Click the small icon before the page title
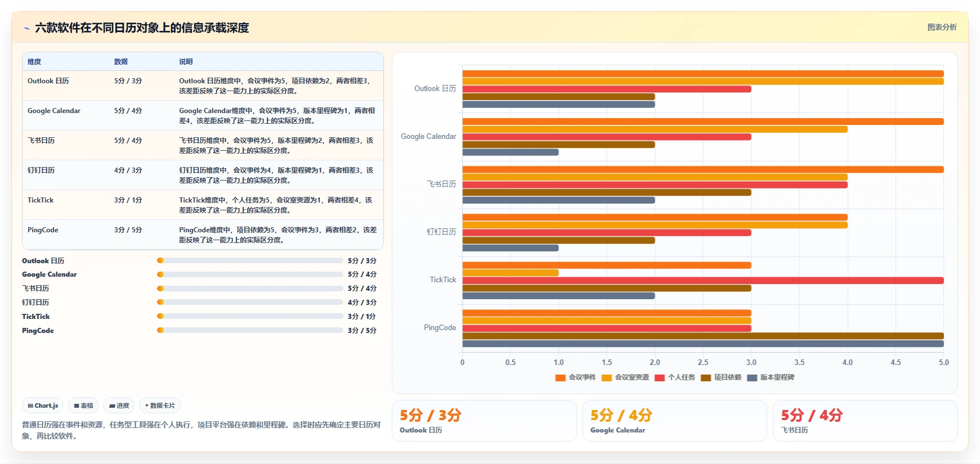Screen dimensions: 980x464 point(26,28)
